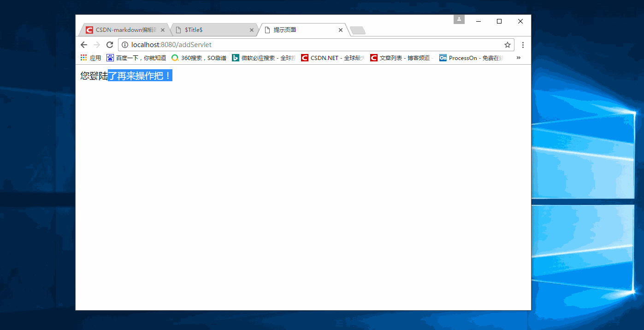Screen dimensions: 644x330
Task: Open the CSDN.NET bookmark
Action: (332, 57)
